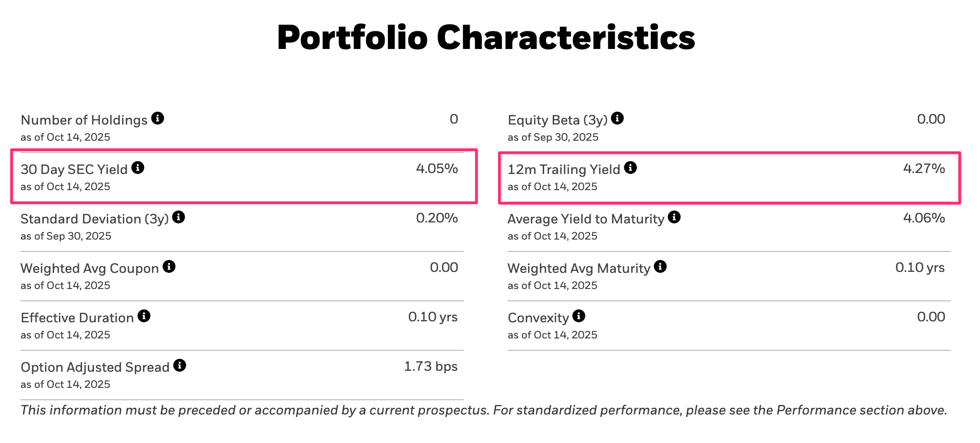Click the Option Adjusted Spread info icon

(x=179, y=366)
